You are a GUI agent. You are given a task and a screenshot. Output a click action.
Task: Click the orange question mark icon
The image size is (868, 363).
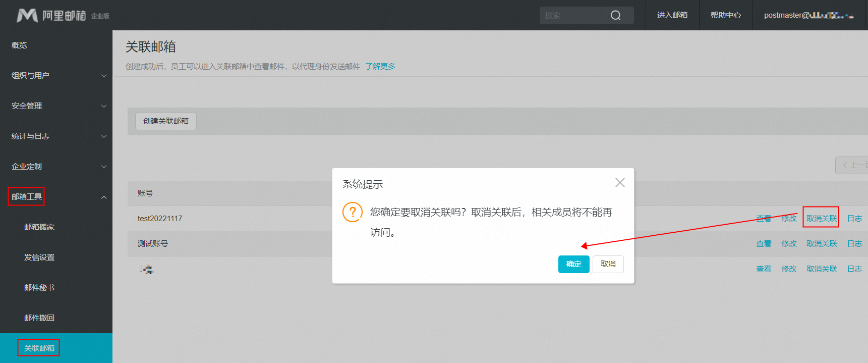[x=353, y=212]
